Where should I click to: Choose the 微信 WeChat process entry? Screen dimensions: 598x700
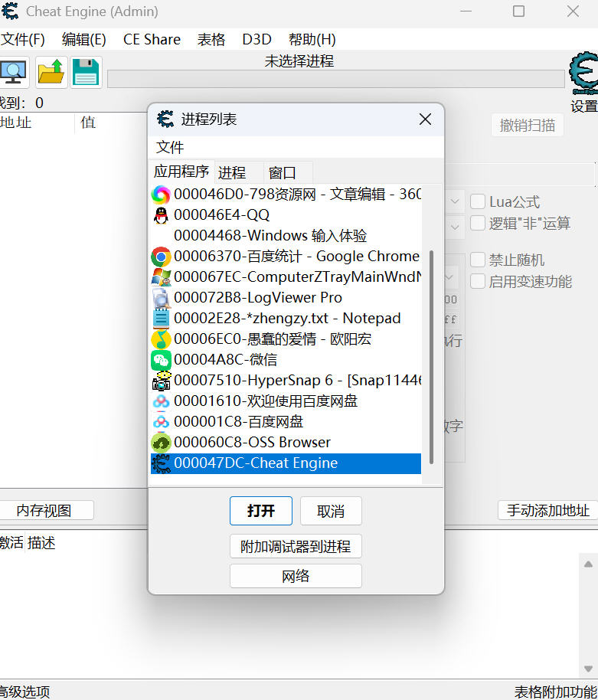click(x=225, y=359)
